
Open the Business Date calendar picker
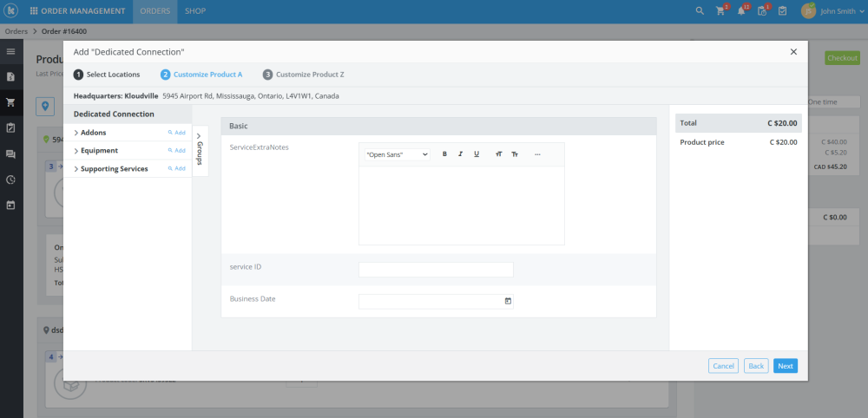[x=508, y=301]
